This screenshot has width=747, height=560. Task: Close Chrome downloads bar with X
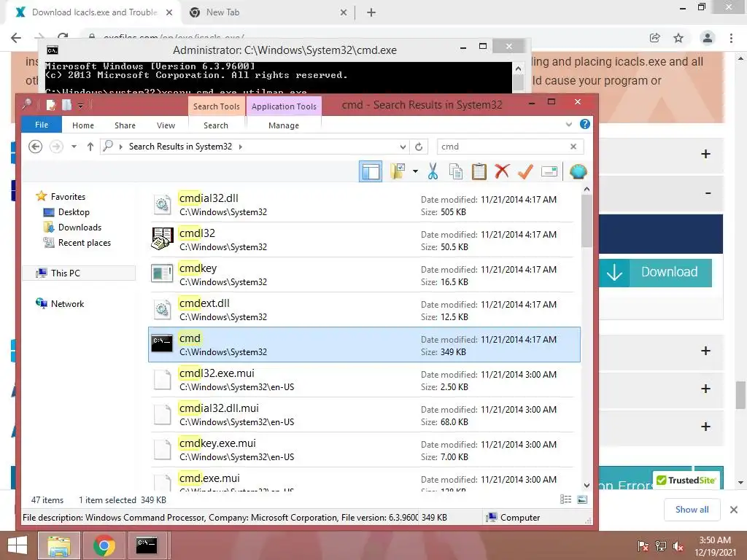coord(734,510)
